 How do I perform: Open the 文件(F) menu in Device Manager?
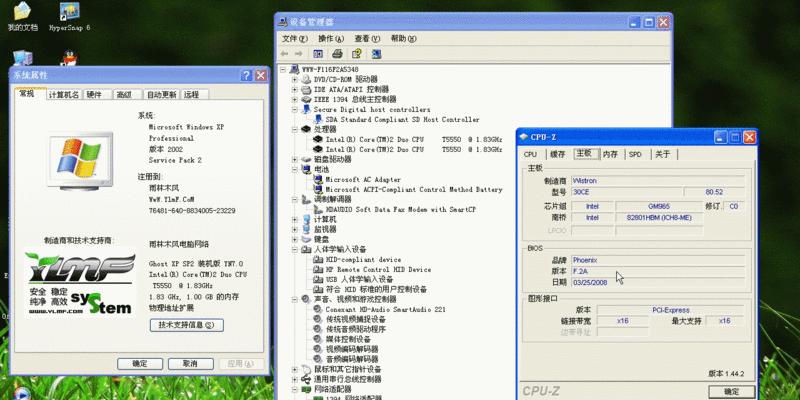[295, 39]
